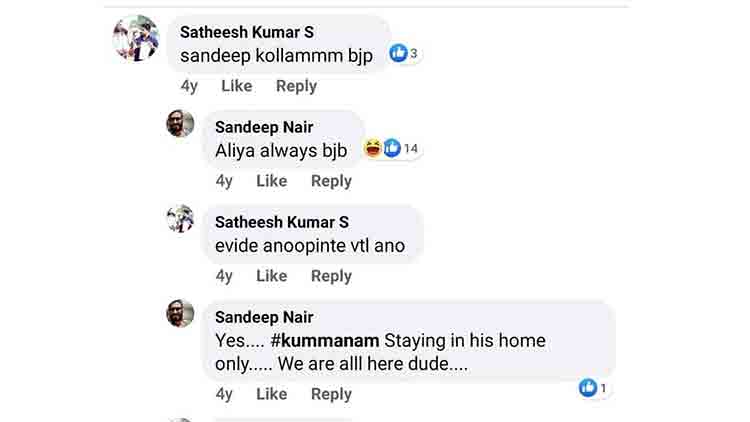
Task: Reply to 'evide anoopinte vtl ano' comment
Action: [331, 276]
